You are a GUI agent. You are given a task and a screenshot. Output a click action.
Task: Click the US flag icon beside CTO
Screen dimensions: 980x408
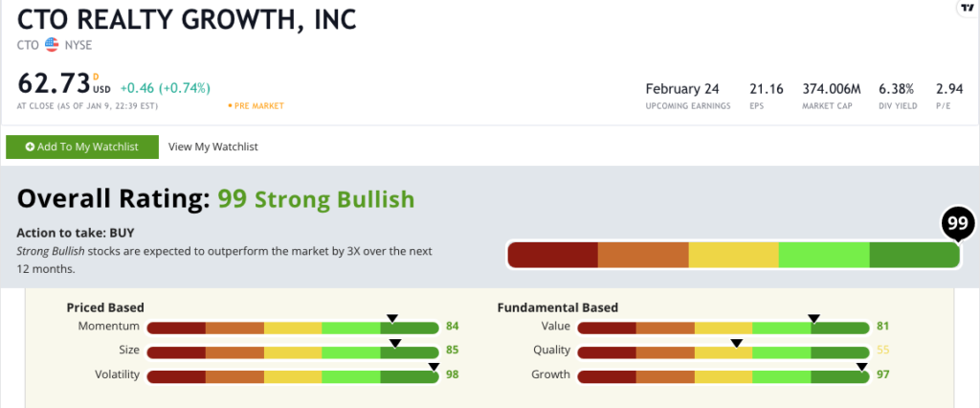[52, 45]
